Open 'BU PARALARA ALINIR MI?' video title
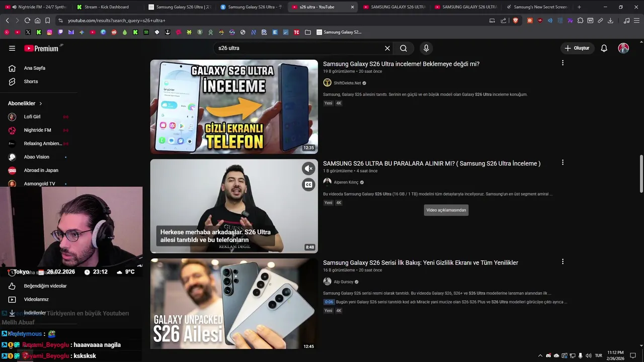The image size is (644, 362). 432,163
